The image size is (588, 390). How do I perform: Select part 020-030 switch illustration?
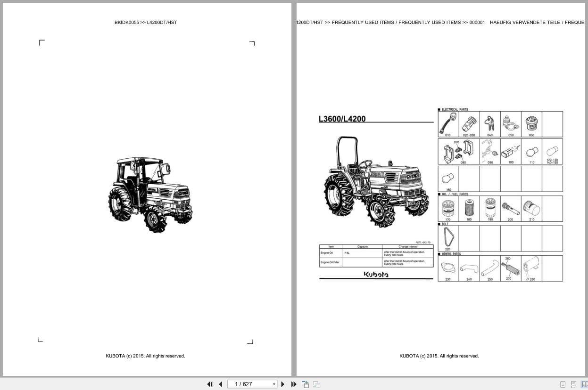(x=469, y=124)
